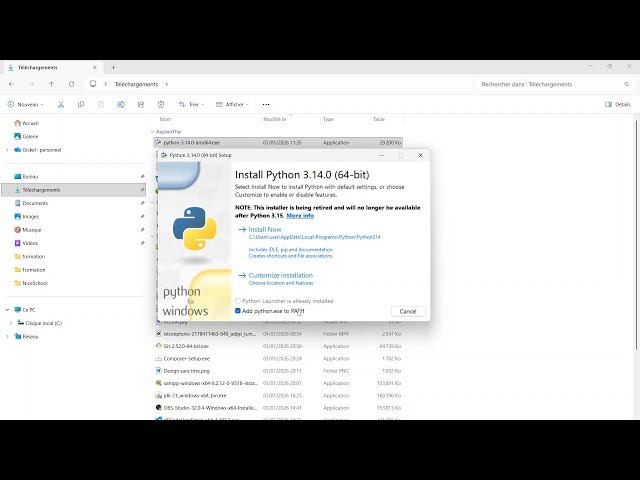
Task: Click the pin icon next to Documents
Action: [142, 203]
